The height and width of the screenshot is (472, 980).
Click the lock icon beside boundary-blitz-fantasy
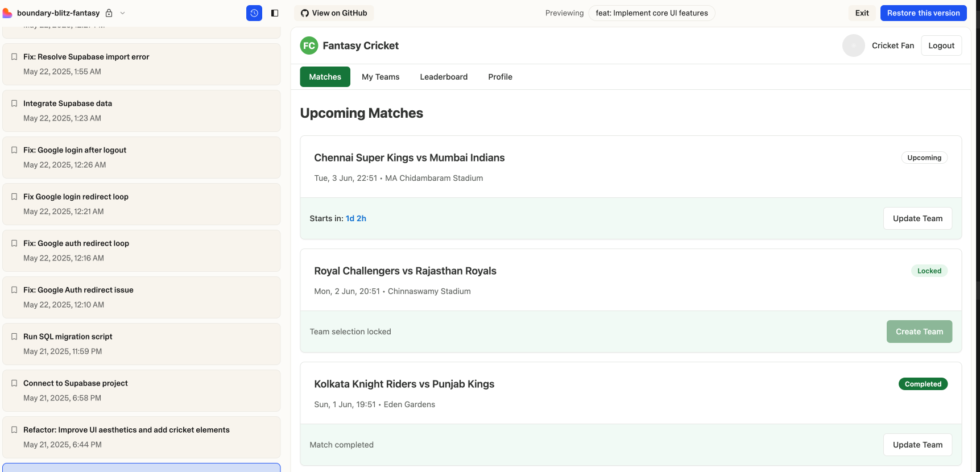[x=109, y=13]
